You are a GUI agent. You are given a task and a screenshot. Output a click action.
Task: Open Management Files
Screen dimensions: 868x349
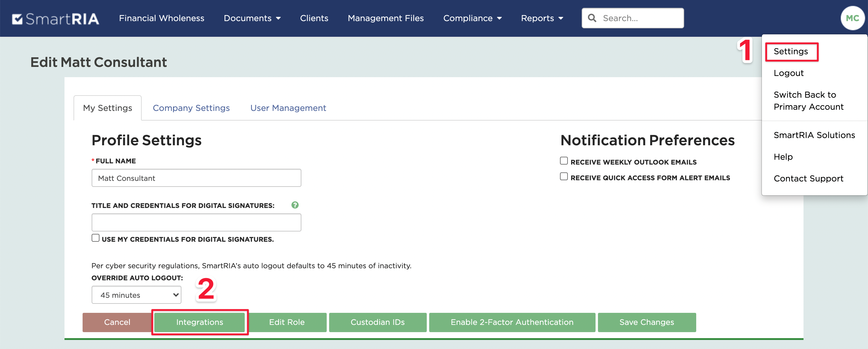pyautogui.click(x=385, y=18)
